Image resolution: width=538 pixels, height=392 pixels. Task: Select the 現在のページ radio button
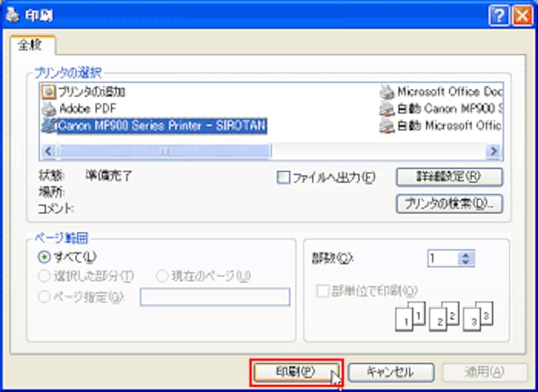coord(162,276)
